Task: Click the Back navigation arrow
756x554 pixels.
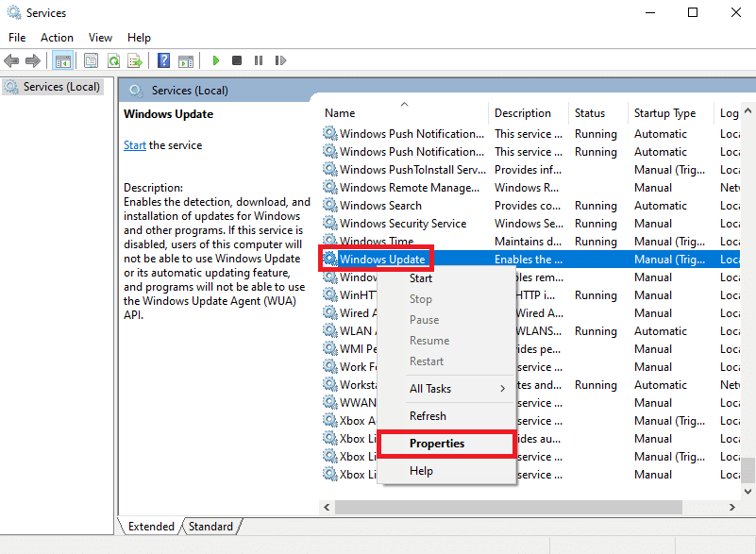Action: click(11, 60)
